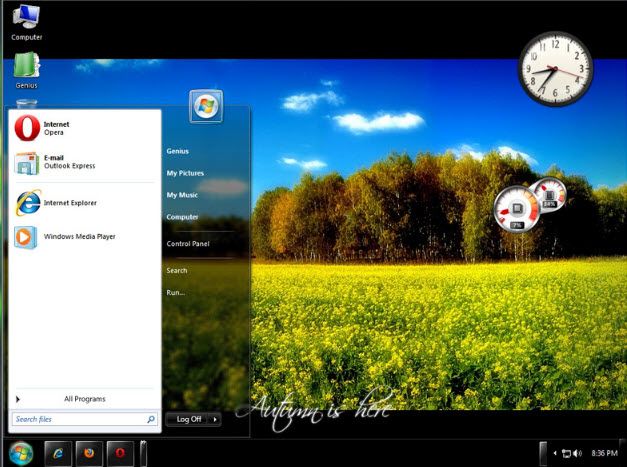Open Internet Explorer in the taskbar

tap(58, 453)
